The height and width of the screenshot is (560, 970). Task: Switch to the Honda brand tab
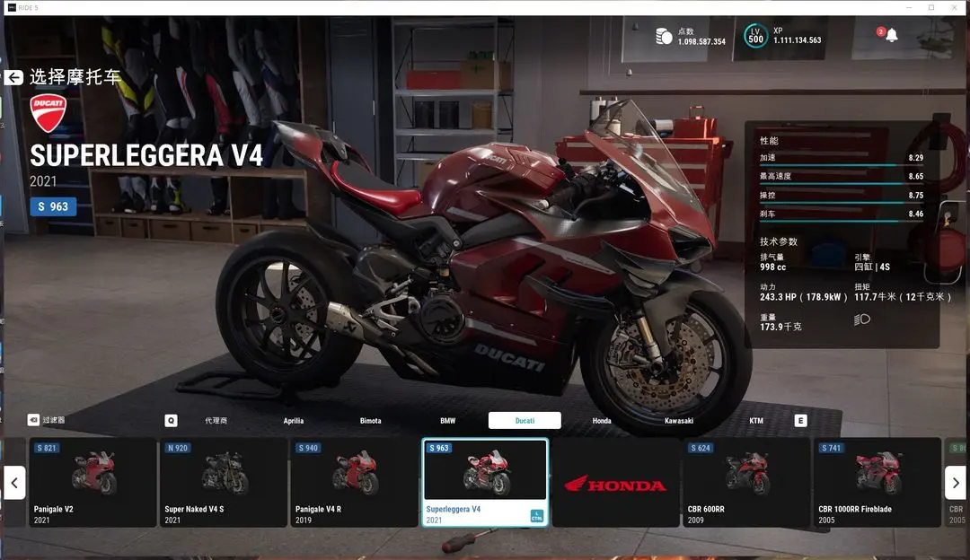(602, 420)
